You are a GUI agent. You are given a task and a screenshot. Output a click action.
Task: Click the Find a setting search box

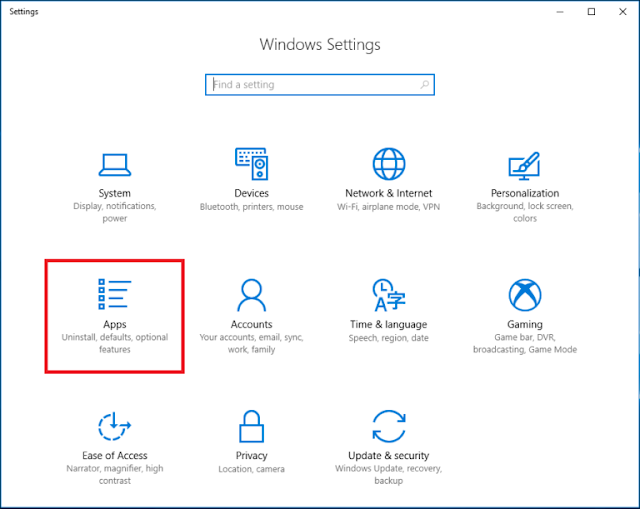320,84
